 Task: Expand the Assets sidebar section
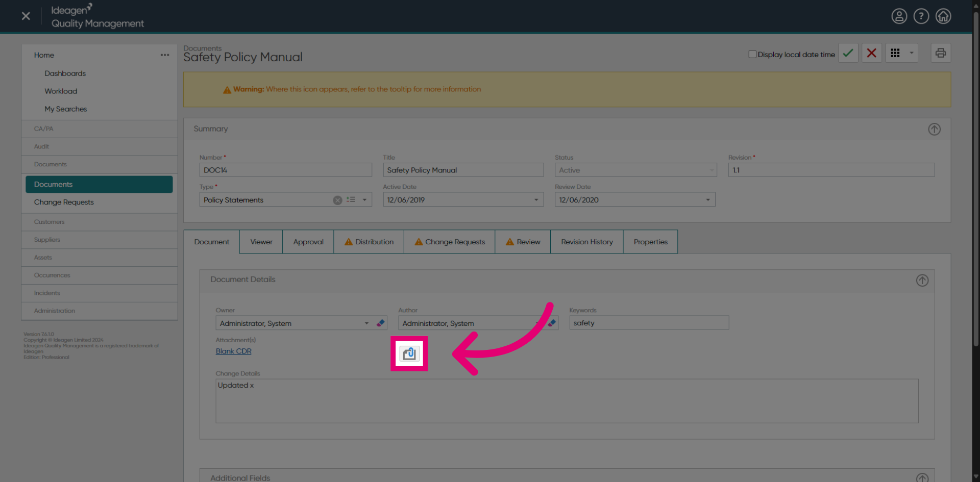point(100,258)
